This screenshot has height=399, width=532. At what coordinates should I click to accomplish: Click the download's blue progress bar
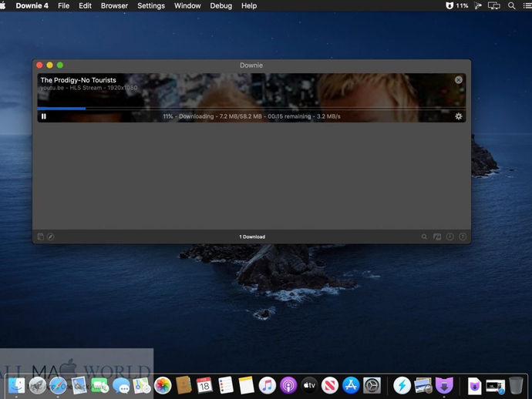(62, 109)
